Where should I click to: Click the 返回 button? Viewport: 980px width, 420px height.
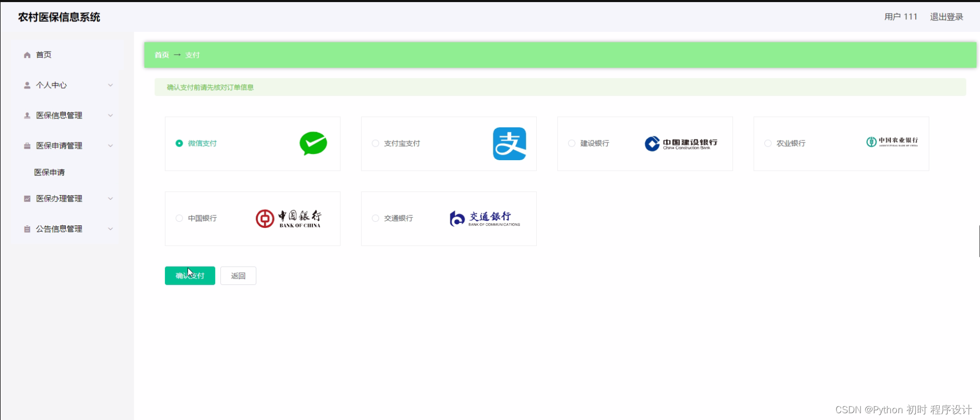238,275
